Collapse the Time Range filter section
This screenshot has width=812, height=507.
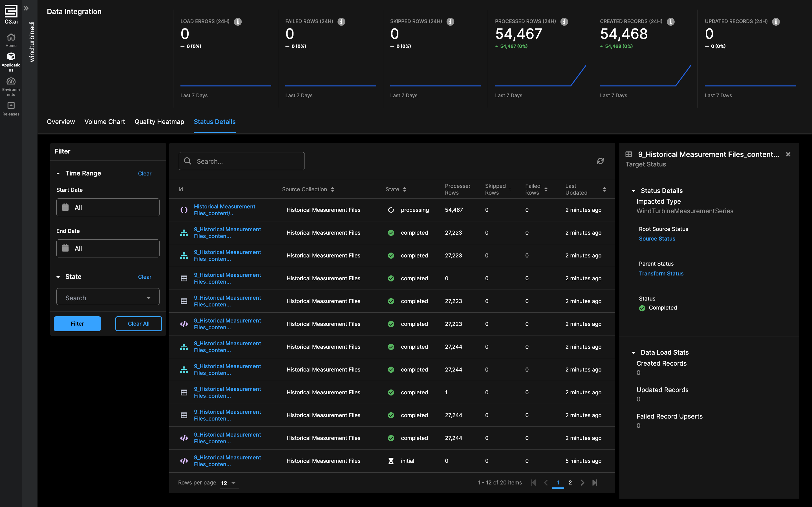(x=58, y=173)
